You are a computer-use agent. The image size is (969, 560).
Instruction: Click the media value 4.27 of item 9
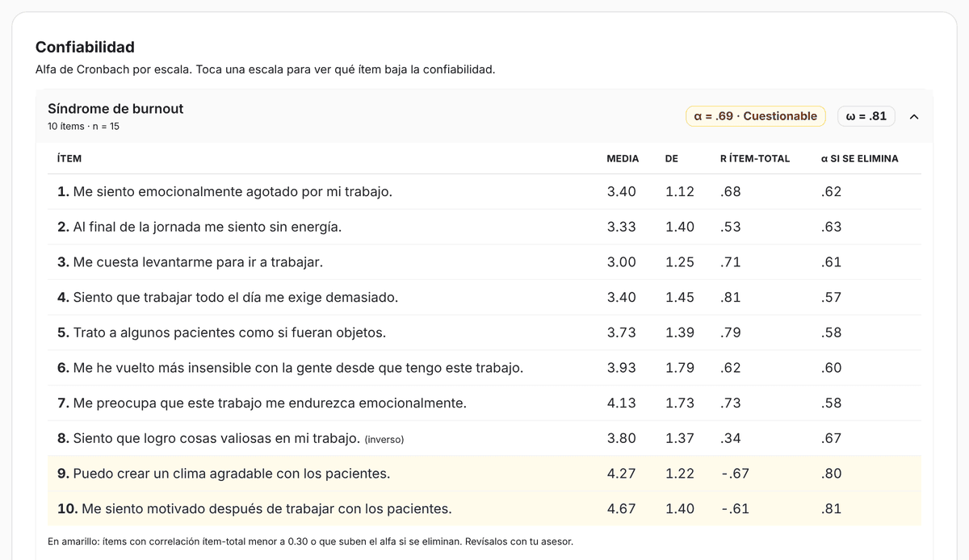tap(622, 474)
